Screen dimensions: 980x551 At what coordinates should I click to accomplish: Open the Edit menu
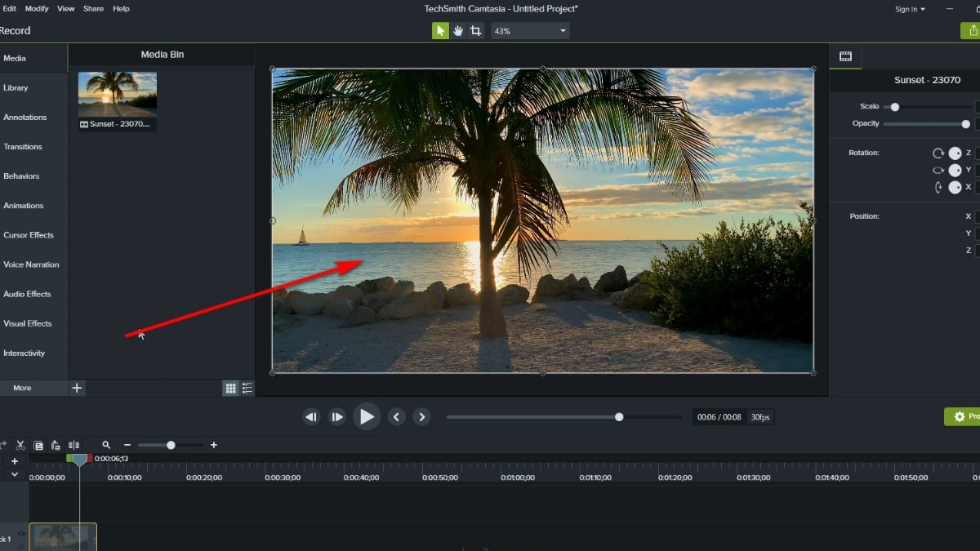click(x=7, y=9)
